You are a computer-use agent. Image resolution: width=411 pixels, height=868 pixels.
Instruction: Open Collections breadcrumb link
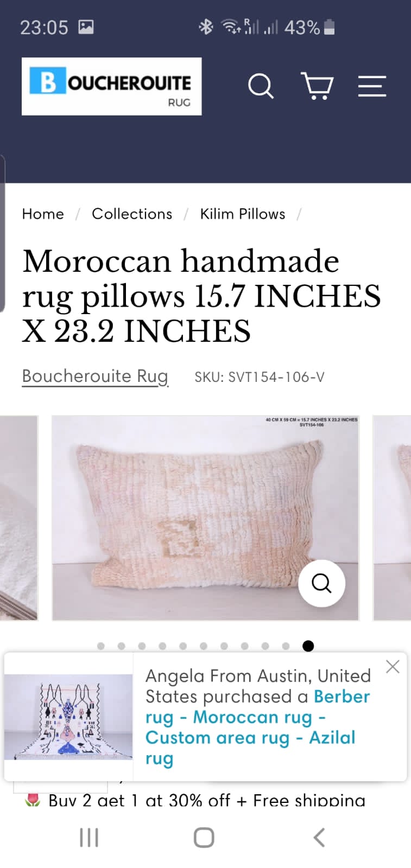pos(132,214)
